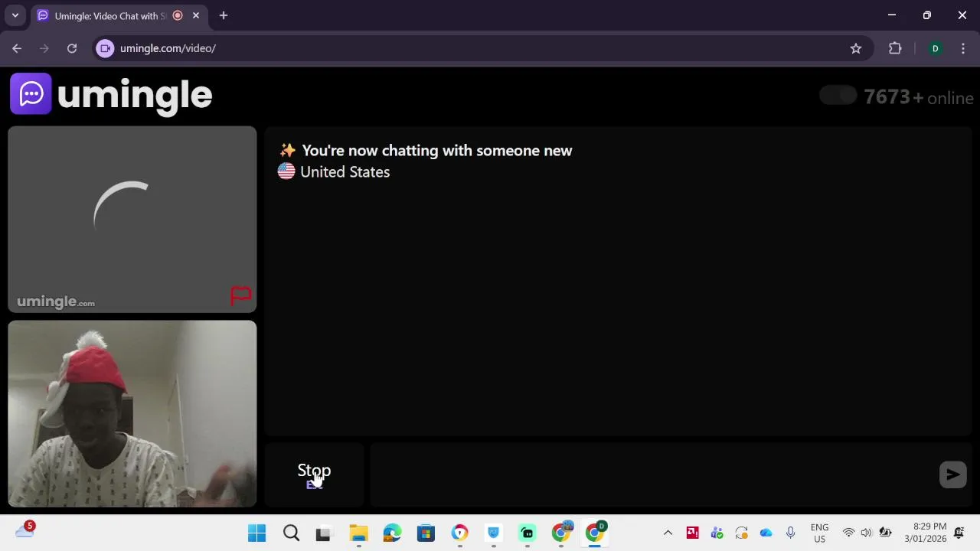Open the tab search dropdown arrow
The image size is (980, 551).
15,15
